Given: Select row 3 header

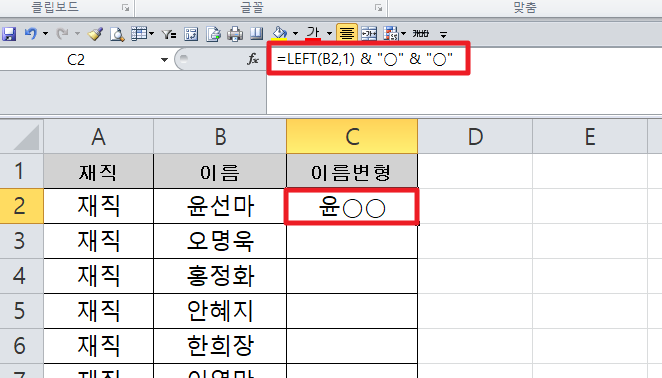Looking at the screenshot, I should point(22,241).
